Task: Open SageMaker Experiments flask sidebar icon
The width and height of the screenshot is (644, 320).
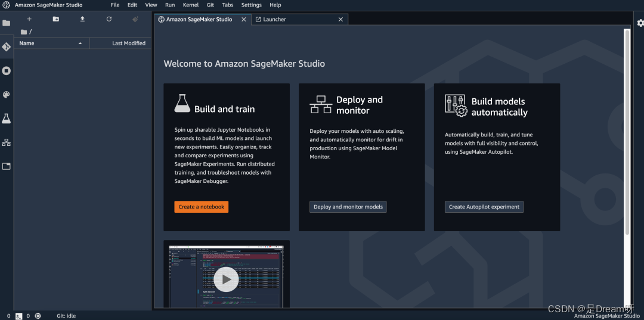Action: pos(6,119)
